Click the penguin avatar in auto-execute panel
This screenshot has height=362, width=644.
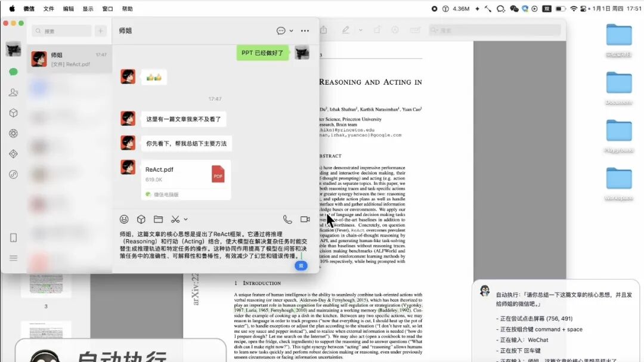click(x=485, y=291)
